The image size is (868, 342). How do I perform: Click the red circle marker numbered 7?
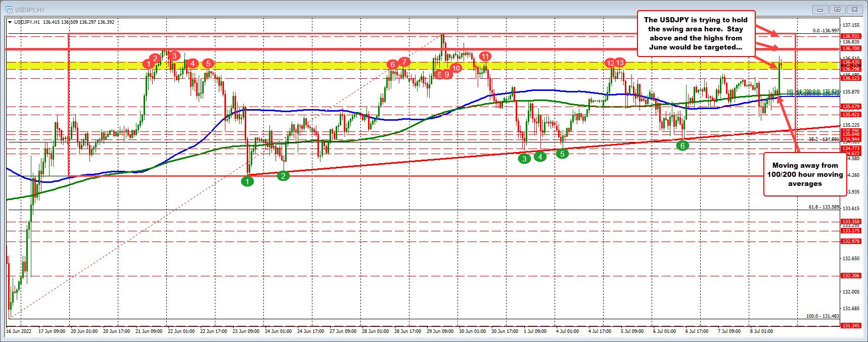(404, 62)
